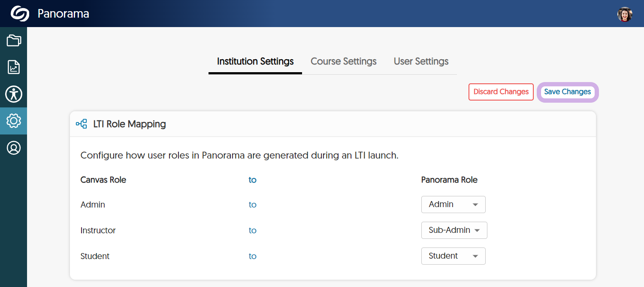This screenshot has height=287, width=644.
Task: Open the folders icon in sidebar
Action: 14,41
